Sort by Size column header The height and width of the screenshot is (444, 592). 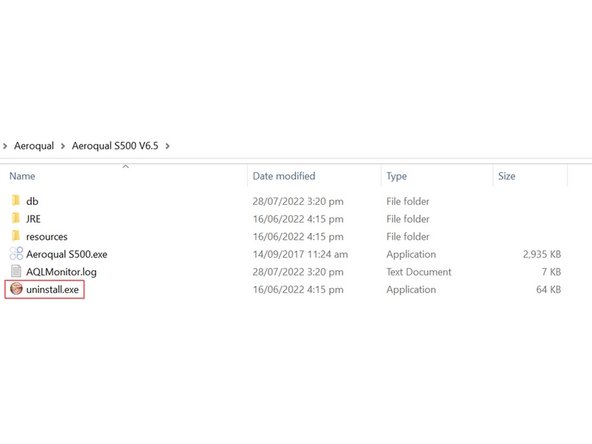506,176
